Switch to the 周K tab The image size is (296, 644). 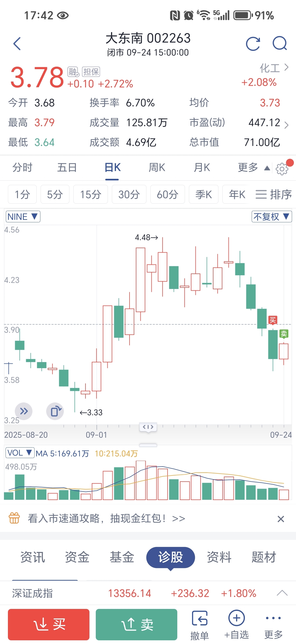[157, 167]
